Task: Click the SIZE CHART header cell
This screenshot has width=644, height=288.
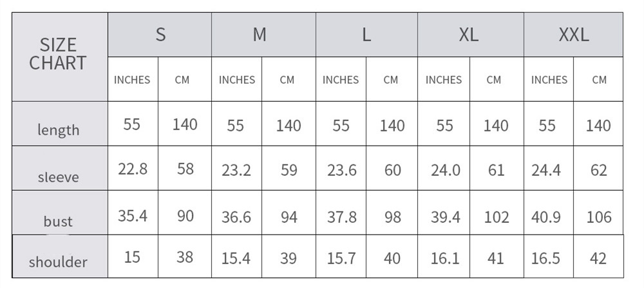Action: pyautogui.click(x=60, y=57)
